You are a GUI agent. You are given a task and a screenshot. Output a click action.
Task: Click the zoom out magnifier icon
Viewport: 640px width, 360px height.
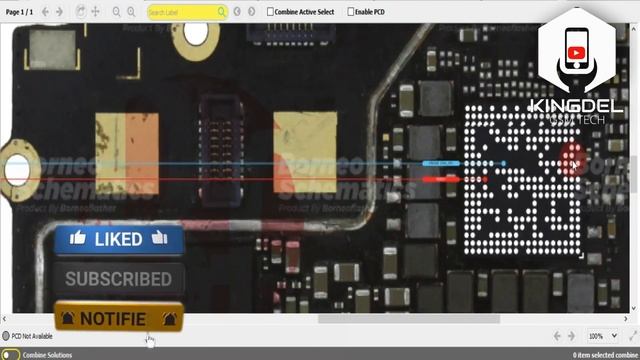tap(116, 12)
